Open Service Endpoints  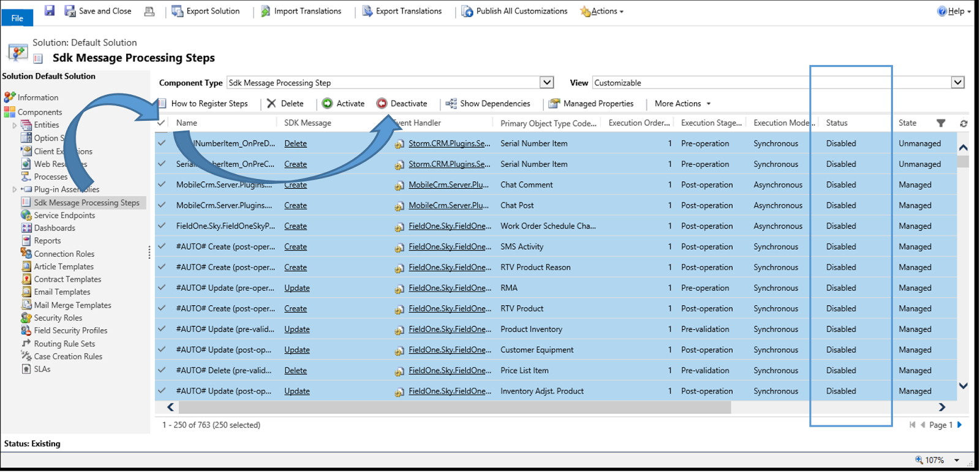[64, 215]
